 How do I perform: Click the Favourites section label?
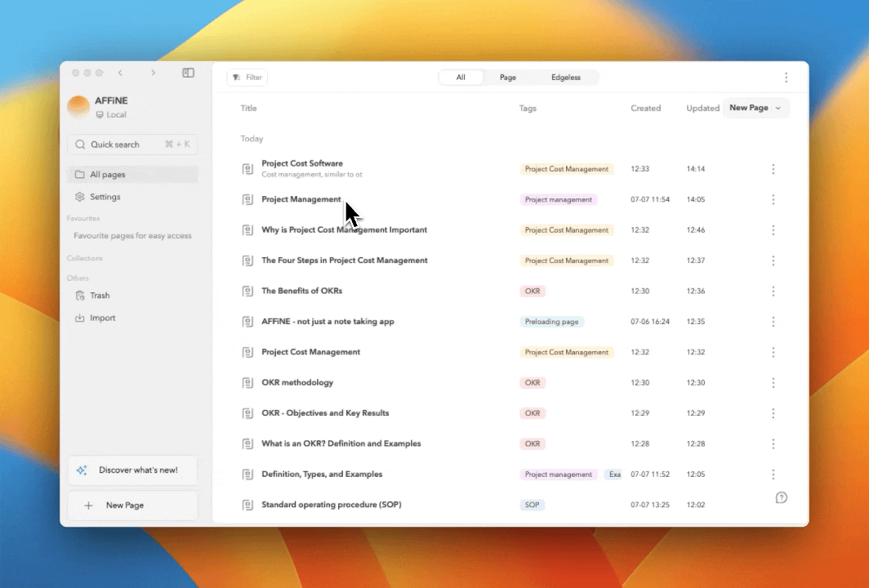(83, 218)
